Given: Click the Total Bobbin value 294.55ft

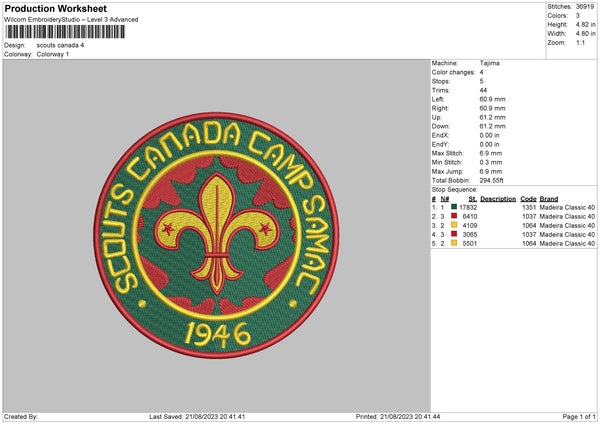Looking at the screenshot, I should pyautogui.click(x=492, y=181).
